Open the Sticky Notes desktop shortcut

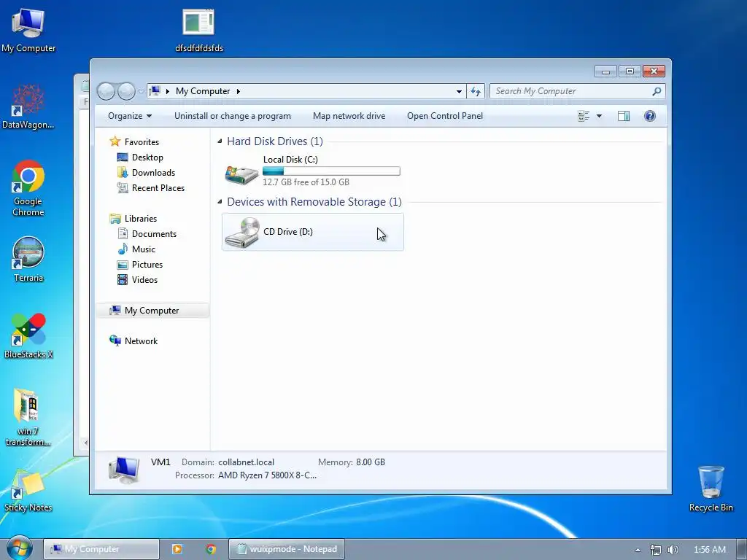(x=28, y=491)
